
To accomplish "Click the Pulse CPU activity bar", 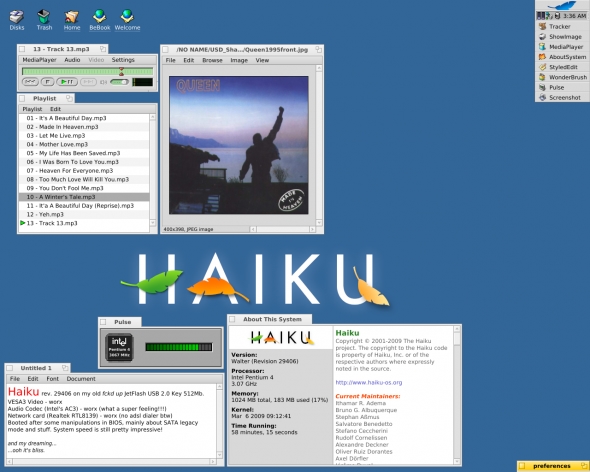I will coord(179,347).
